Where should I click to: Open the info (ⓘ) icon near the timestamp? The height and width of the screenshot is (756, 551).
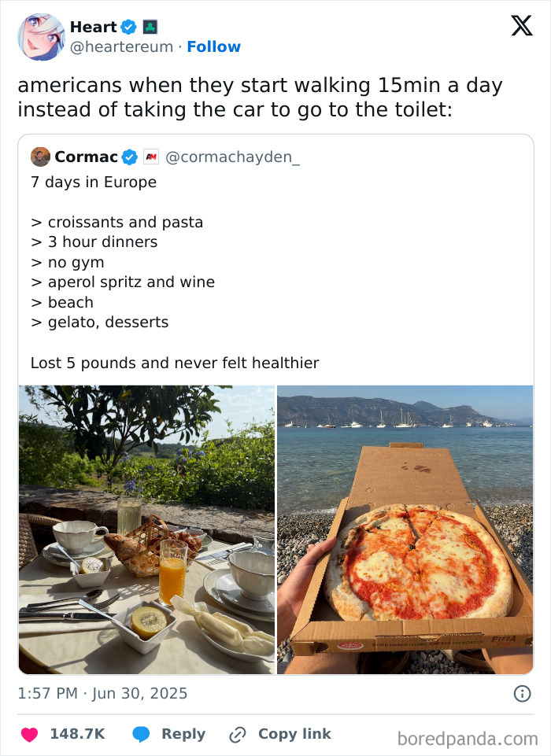coord(524,693)
